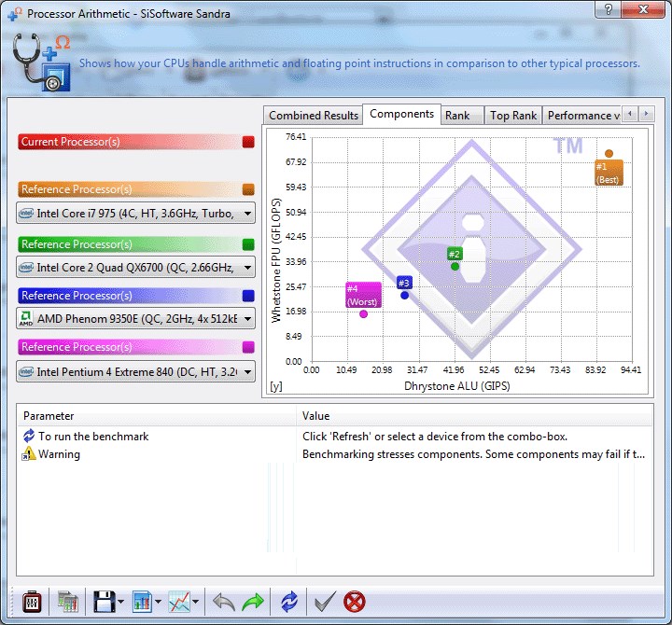
Task: Click the "Click 'Refresh' or select a device" text
Action: point(435,437)
